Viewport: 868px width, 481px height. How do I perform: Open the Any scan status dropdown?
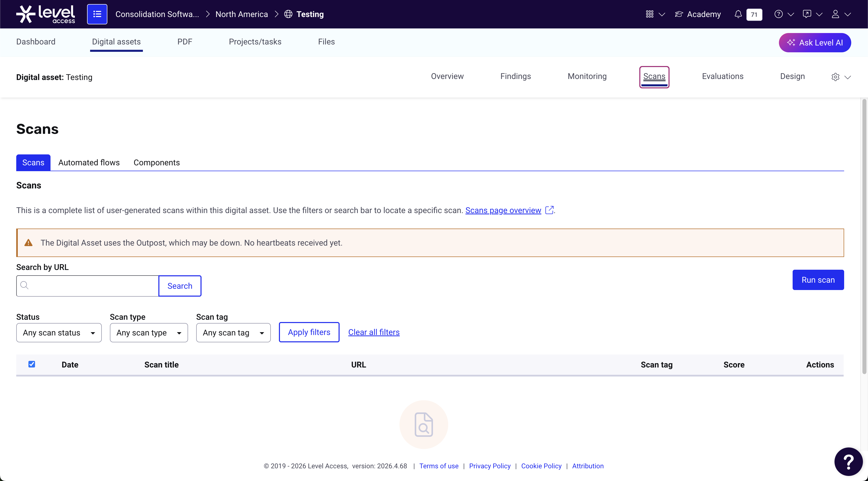(59, 333)
